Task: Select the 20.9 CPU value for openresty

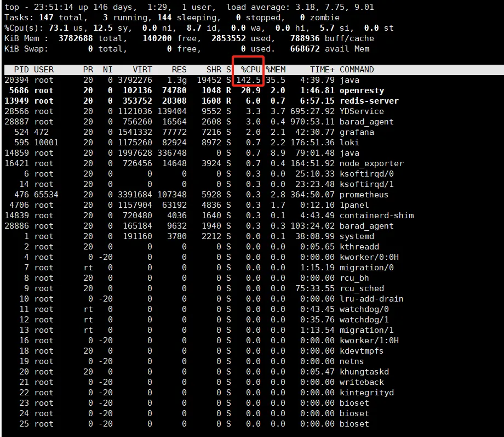Action: 251,90
